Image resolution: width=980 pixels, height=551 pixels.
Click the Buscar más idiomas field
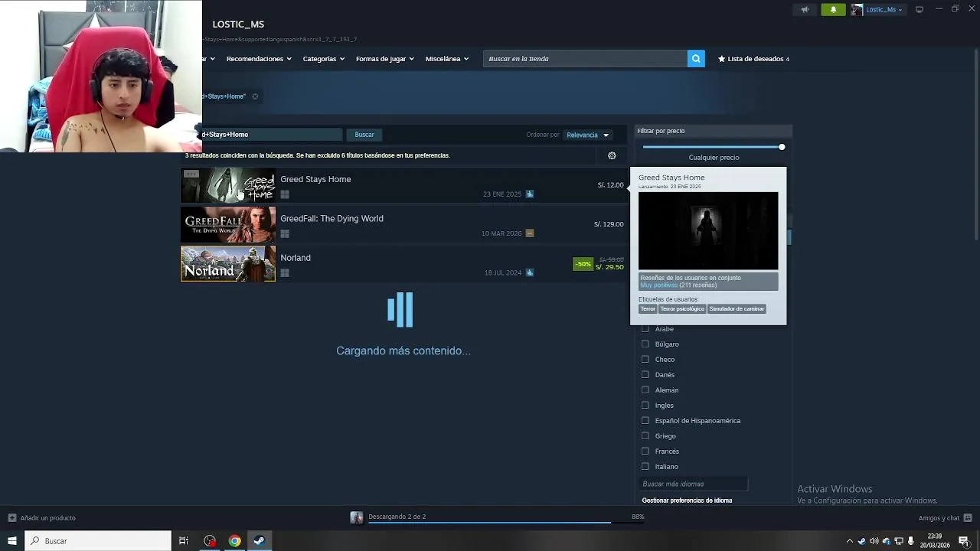point(693,484)
